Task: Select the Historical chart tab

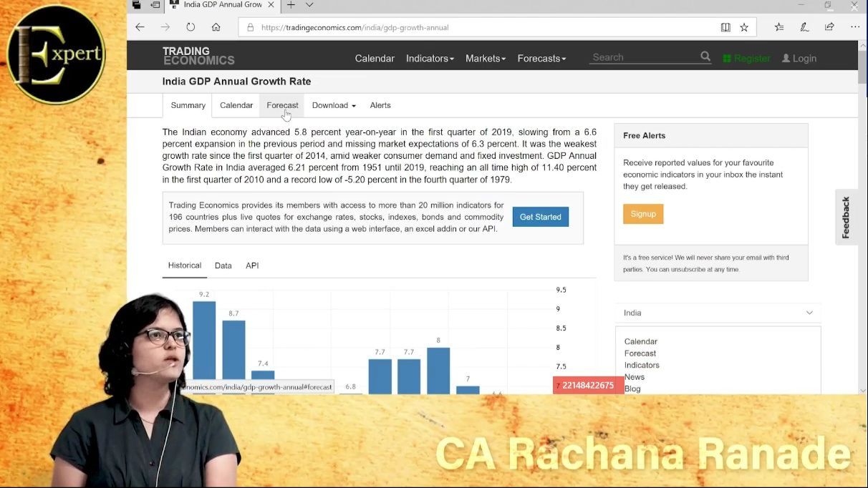Action: click(x=185, y=265)
